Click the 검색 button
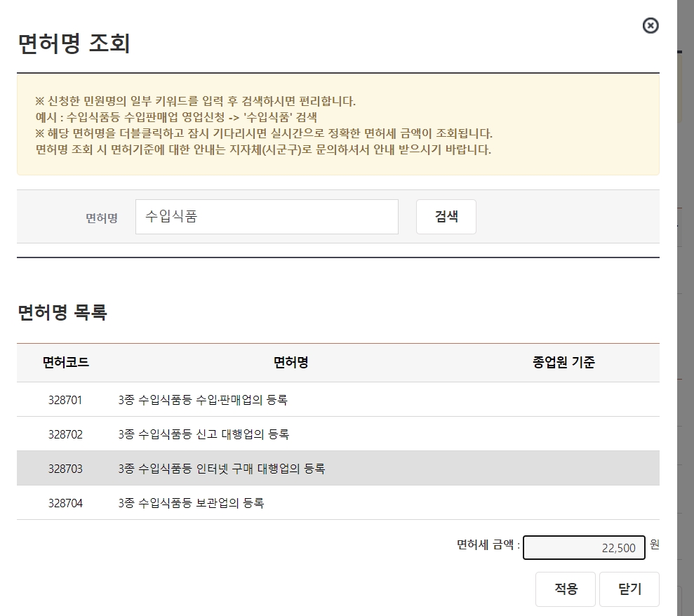 [446, 216]
